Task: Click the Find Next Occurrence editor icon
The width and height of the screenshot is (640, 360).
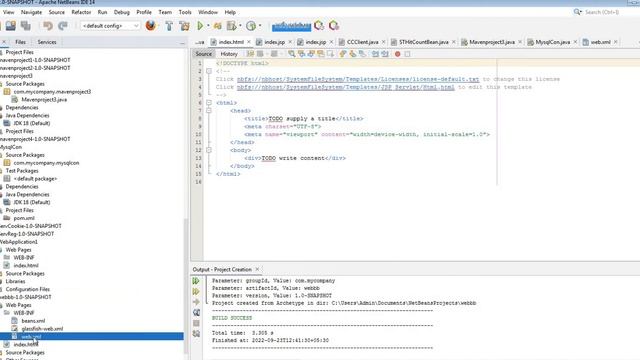Action: [x=311, y=54]
